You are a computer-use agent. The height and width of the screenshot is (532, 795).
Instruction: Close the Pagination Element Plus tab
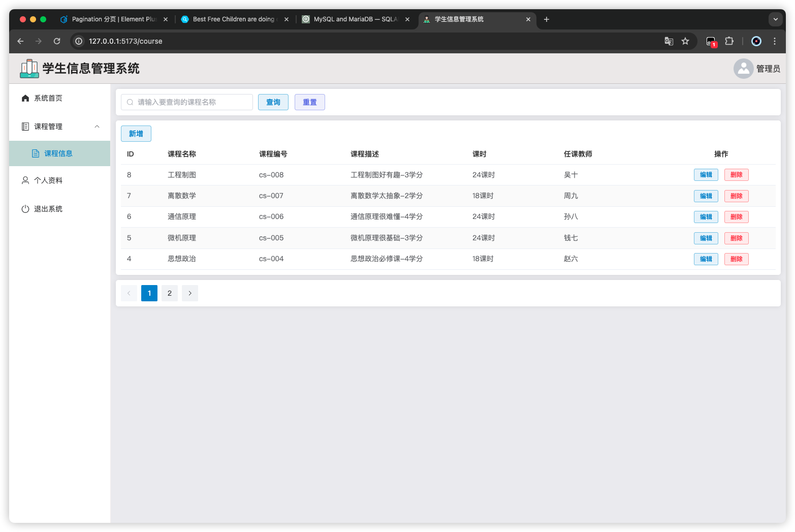tap(166, 19)
